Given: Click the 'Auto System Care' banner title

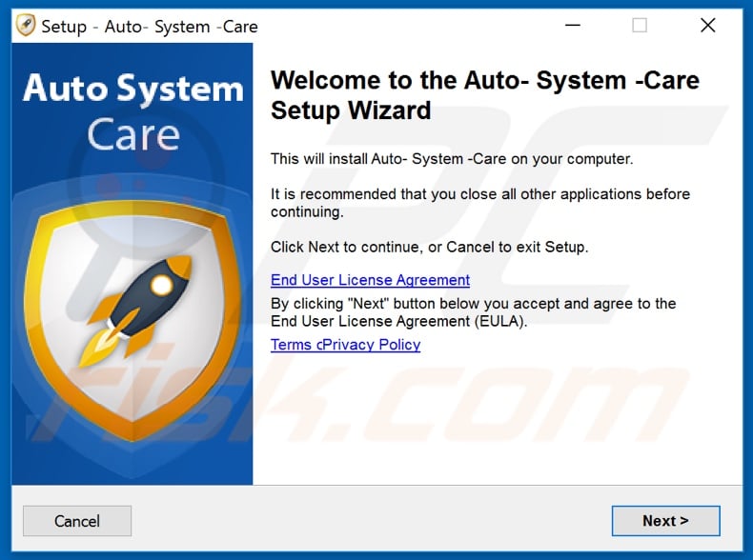Looking at the screenshot, I should [133, 111].
